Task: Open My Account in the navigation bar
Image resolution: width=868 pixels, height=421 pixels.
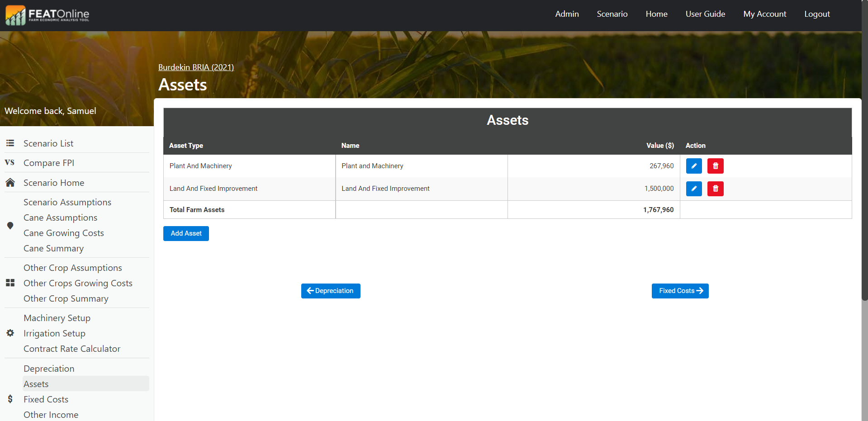Action: coord(764,14)
